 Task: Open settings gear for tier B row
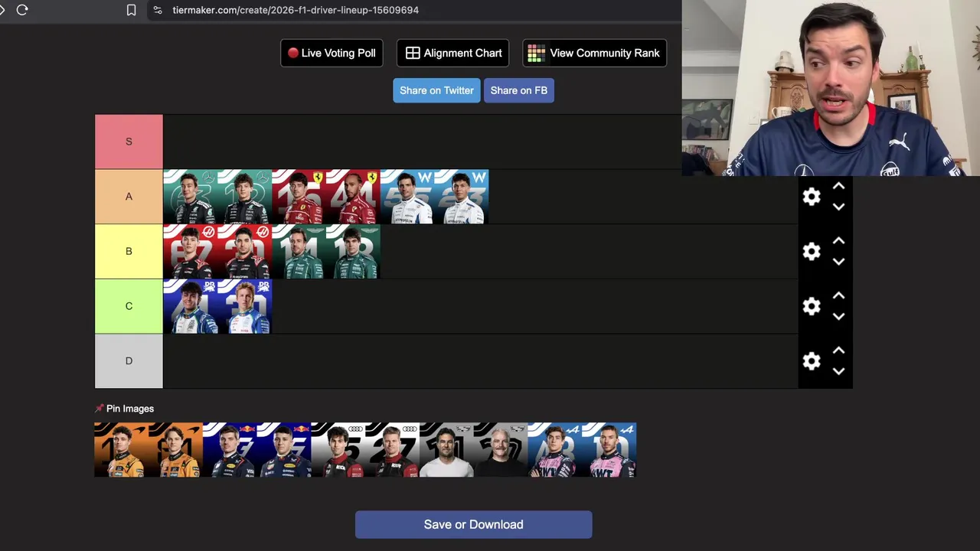click(812, 252)
